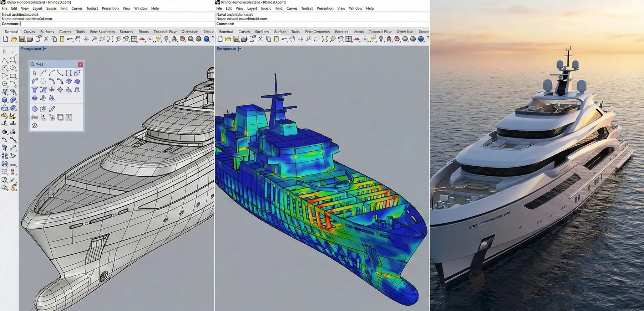Image resolution: width=644 pixels, height=311 pixels.
Task: Click Paste clipboard icon in left window toolbar
Action: tap(62, 39)
